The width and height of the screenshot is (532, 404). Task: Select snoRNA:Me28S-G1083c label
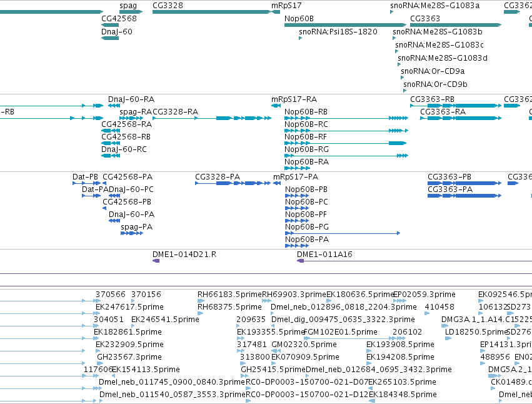coord(439,45)
